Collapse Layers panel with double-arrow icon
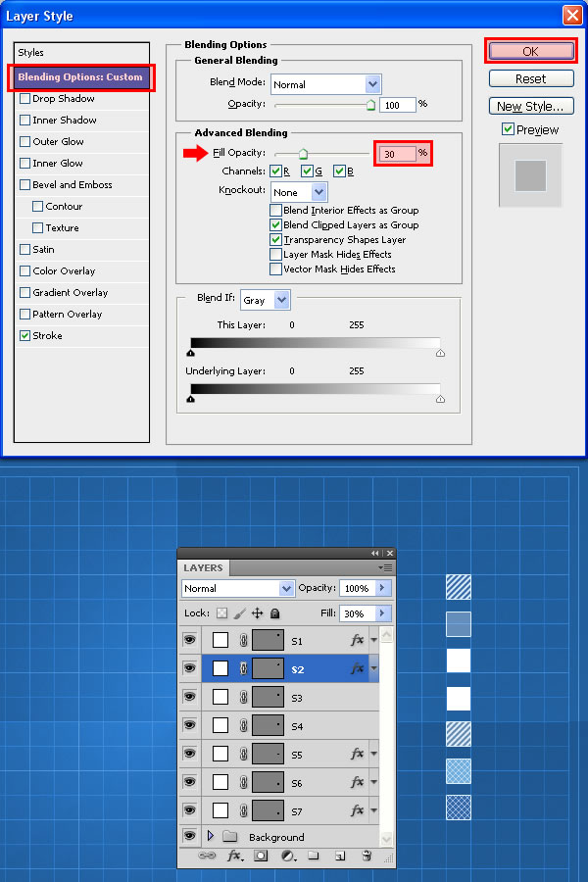This screenshot has height=882, width=588. 374,554
